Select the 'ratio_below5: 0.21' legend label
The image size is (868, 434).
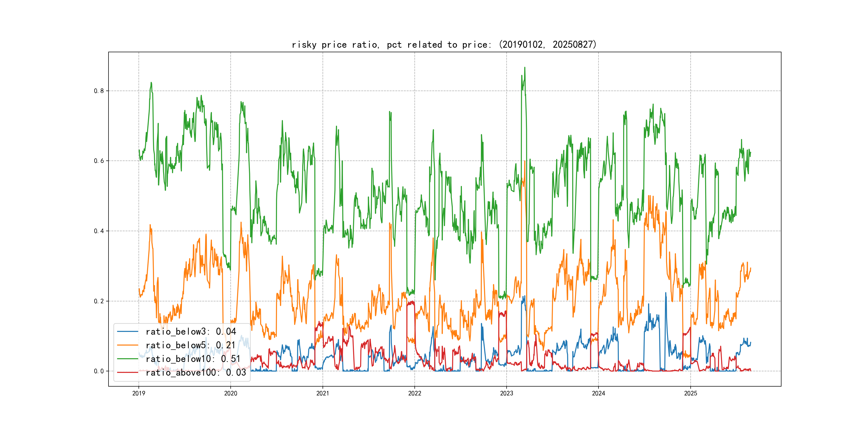click(190, 345)
